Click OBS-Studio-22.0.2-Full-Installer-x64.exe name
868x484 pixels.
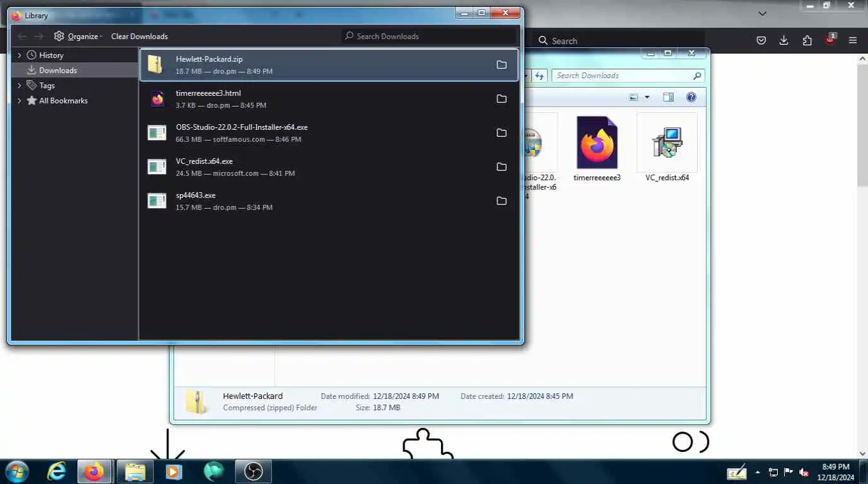pos(242,127)
